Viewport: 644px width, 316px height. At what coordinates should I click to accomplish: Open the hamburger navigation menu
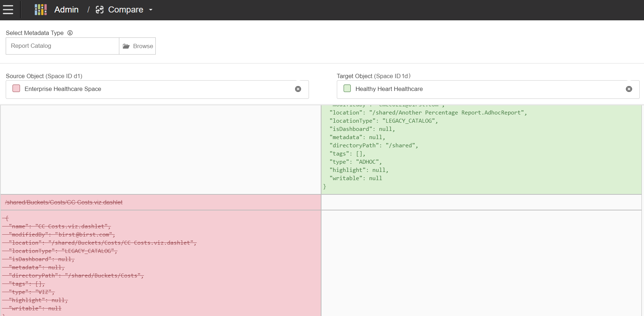coord(8,10)
